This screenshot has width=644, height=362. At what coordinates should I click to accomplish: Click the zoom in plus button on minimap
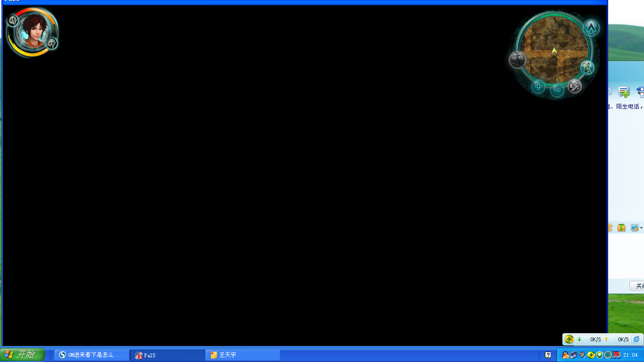pos(538,86)
